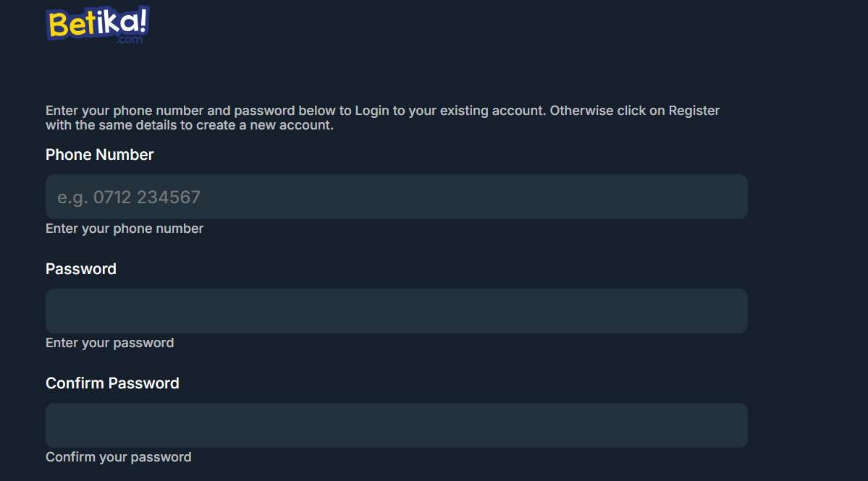Screen dimensions: 868x481
Task: Click the ".com" text under the logo
Action: tap(130, 40)
